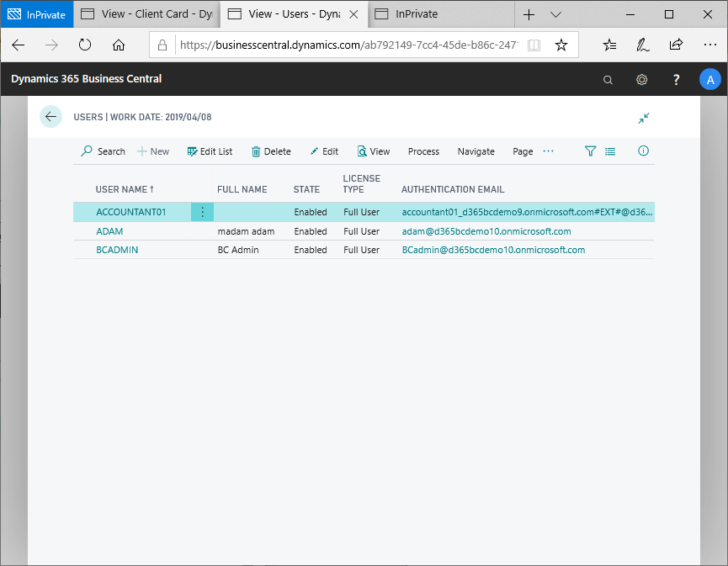Refresh the current page
The height and width of the screenshot is (566, 728).
(x=85, y=45)
